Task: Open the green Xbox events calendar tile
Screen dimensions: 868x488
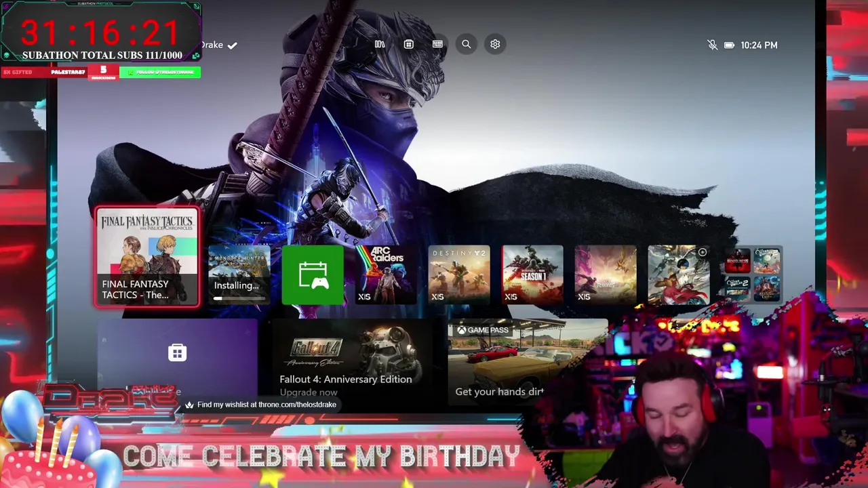Action: click(x=313, y=274)
